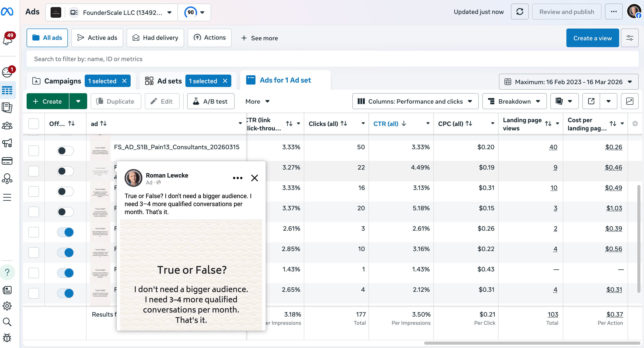Open the Breakdown dropdown
The height and width of the screenshot is (348, 644).
coord(514,101)
